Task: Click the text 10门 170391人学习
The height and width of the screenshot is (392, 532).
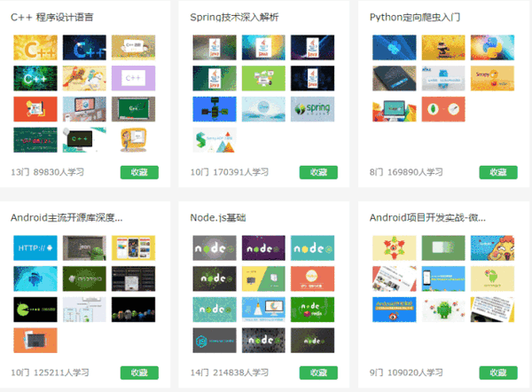Action: pyautogui.click(x=230, y=172)
